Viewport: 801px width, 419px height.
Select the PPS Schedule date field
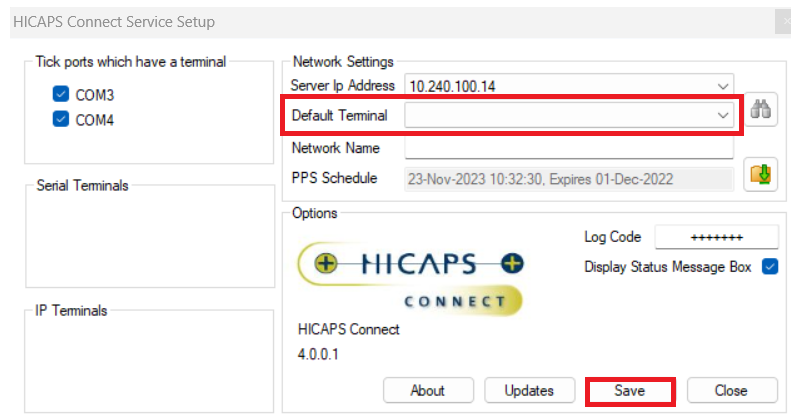568,179
